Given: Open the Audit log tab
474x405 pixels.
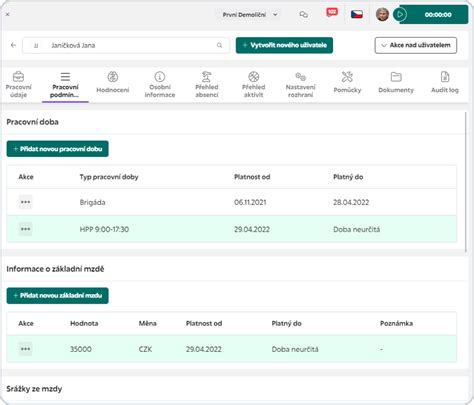Looking at the screenshot, I should 445,83.
